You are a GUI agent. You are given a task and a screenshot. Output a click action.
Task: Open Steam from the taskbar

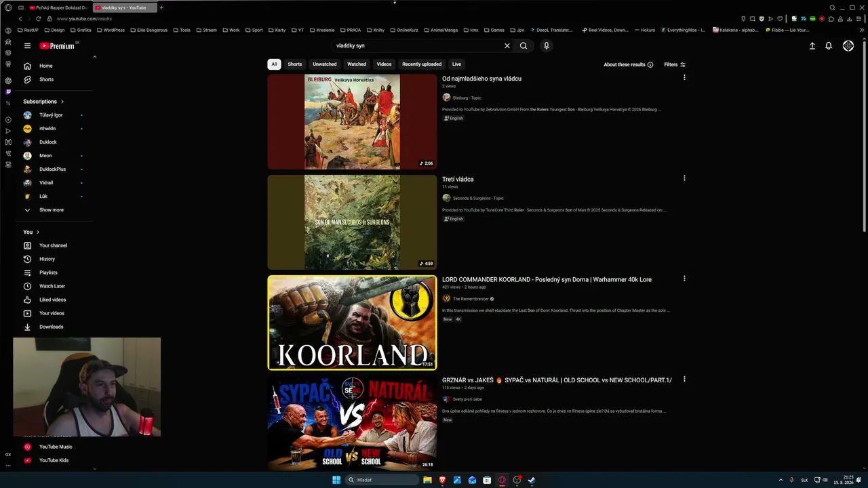[x=532, y=480]
